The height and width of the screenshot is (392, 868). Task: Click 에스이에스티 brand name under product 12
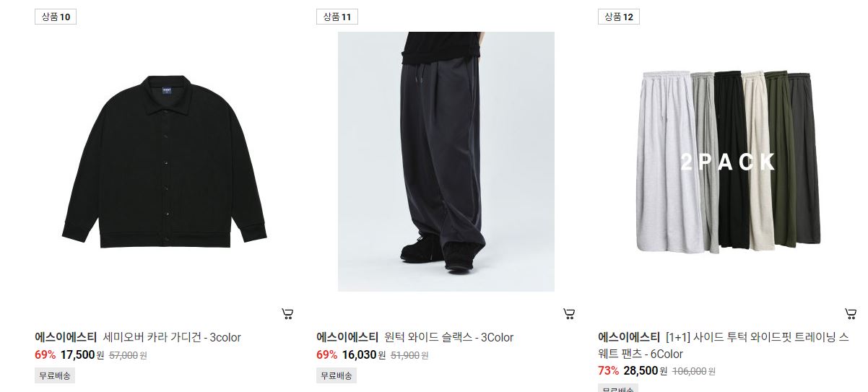pos(629,337)
